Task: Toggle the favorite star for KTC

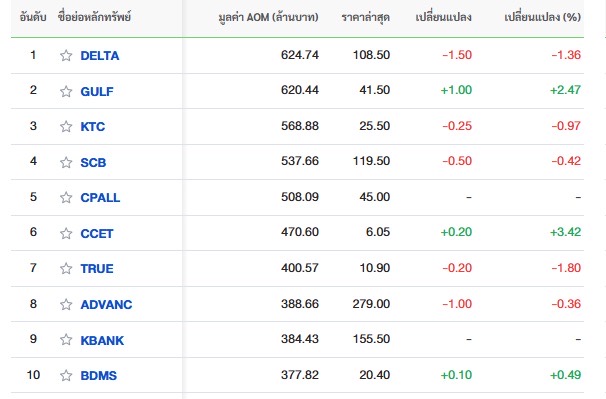Action: [x=66, y=126]
